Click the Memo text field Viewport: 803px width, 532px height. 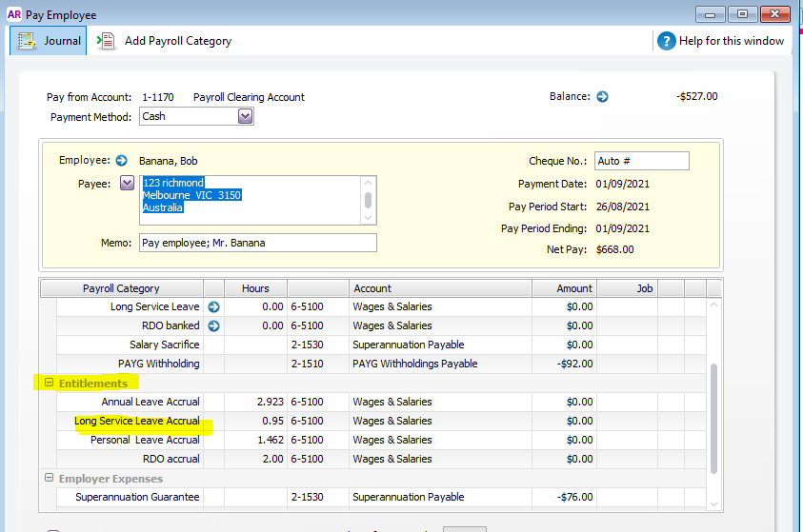click(x=257, y=243)
